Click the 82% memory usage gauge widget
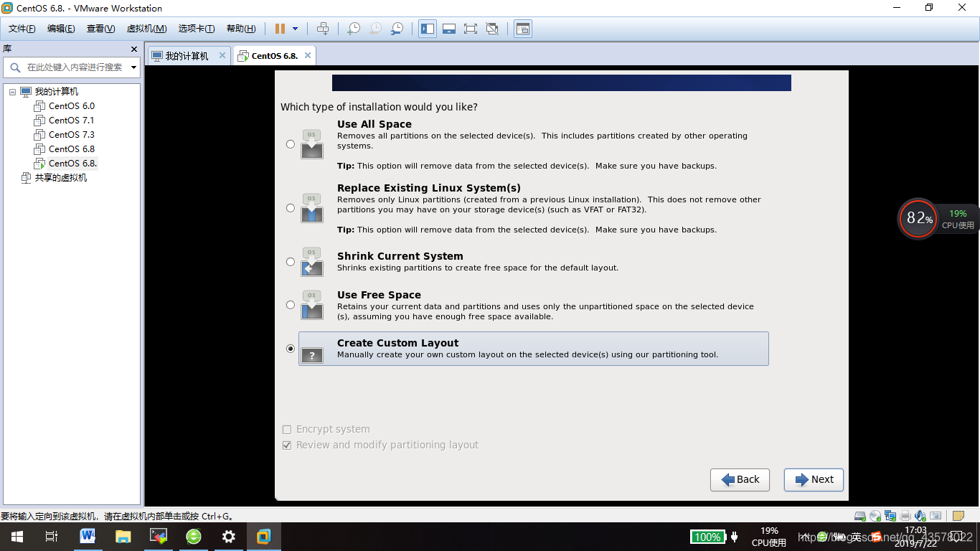The height and width of the screenshot is (551, 980). (x=918, y=218)
